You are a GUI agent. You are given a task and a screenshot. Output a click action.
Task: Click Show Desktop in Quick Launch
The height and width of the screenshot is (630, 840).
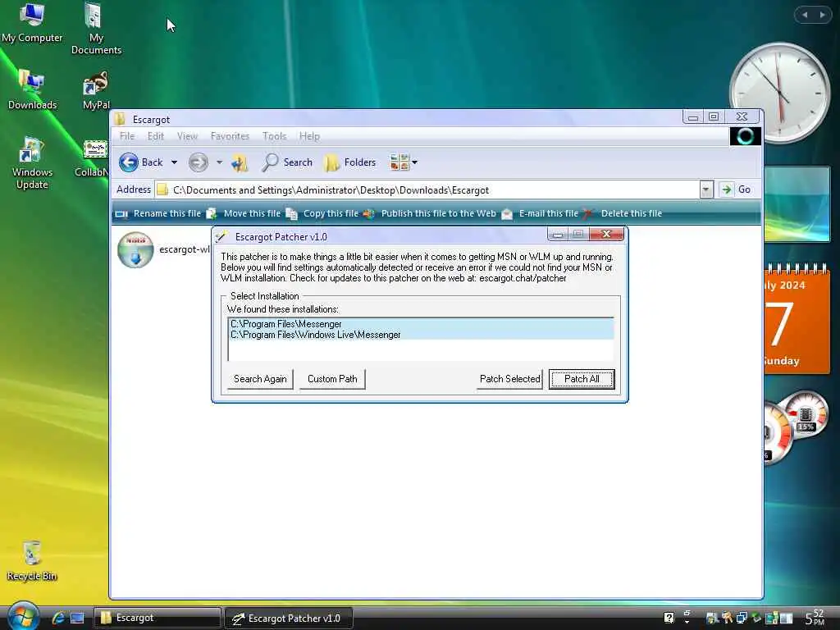point(78,619)
